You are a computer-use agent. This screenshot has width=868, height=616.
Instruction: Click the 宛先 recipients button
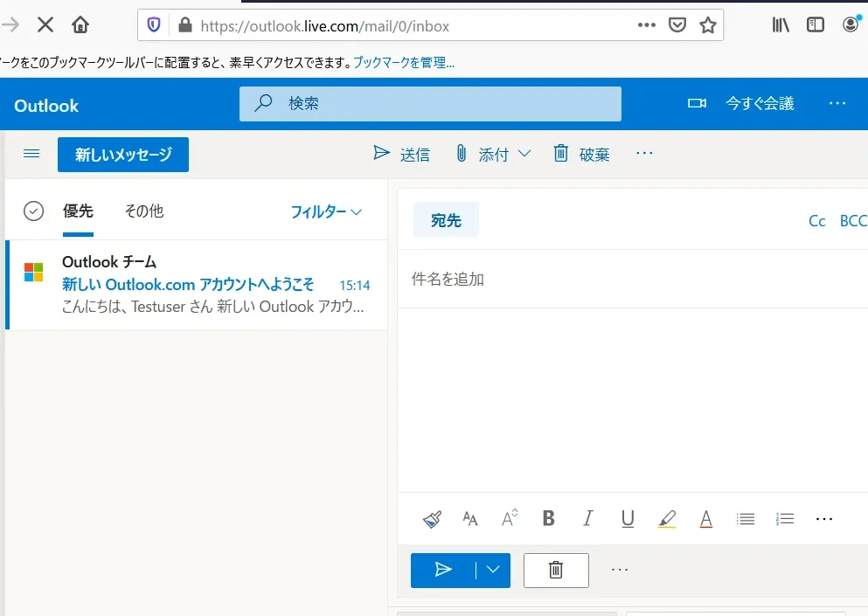(x=446, y=220)
